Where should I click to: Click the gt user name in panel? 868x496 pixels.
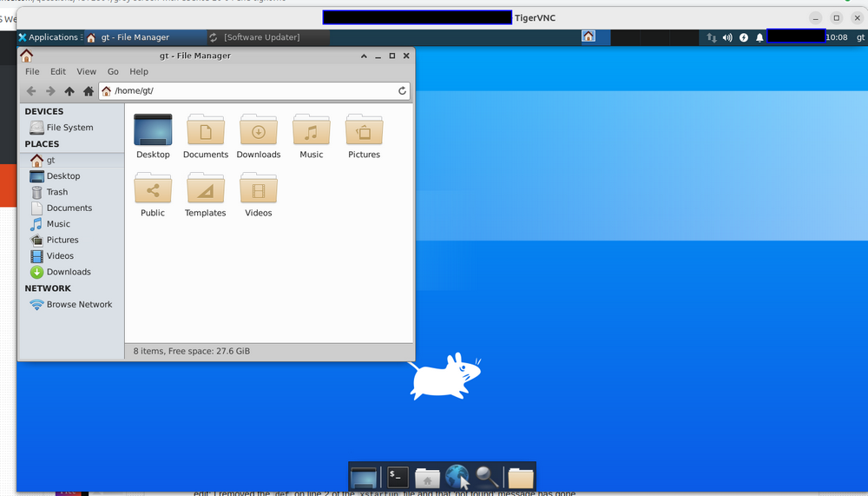(860, 37)
